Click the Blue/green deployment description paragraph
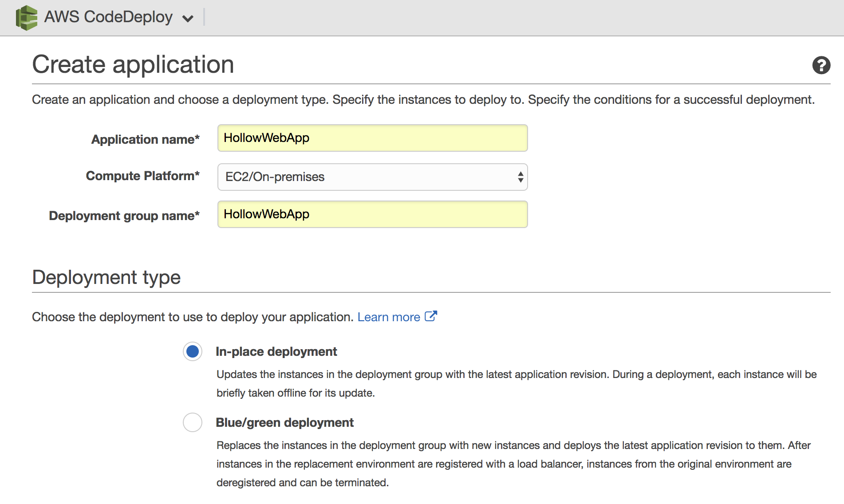The height and width of the screenshot is (504, 844). click(x=513, y=464)
